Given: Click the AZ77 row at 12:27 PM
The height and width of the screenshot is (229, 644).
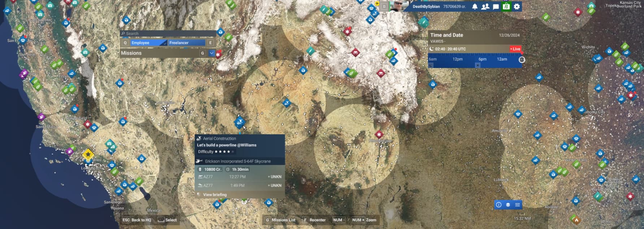Looking at the screenshot, I should [x=240, y=177].
